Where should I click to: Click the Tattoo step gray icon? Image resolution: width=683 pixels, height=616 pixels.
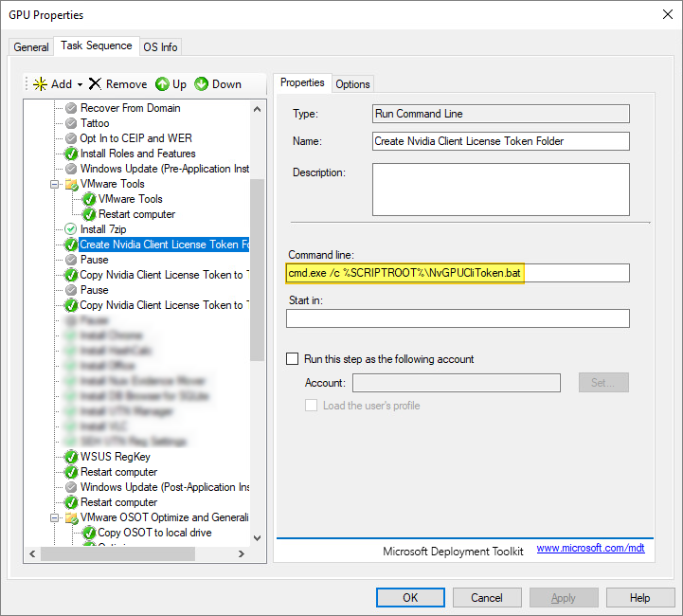pos(71,123)
